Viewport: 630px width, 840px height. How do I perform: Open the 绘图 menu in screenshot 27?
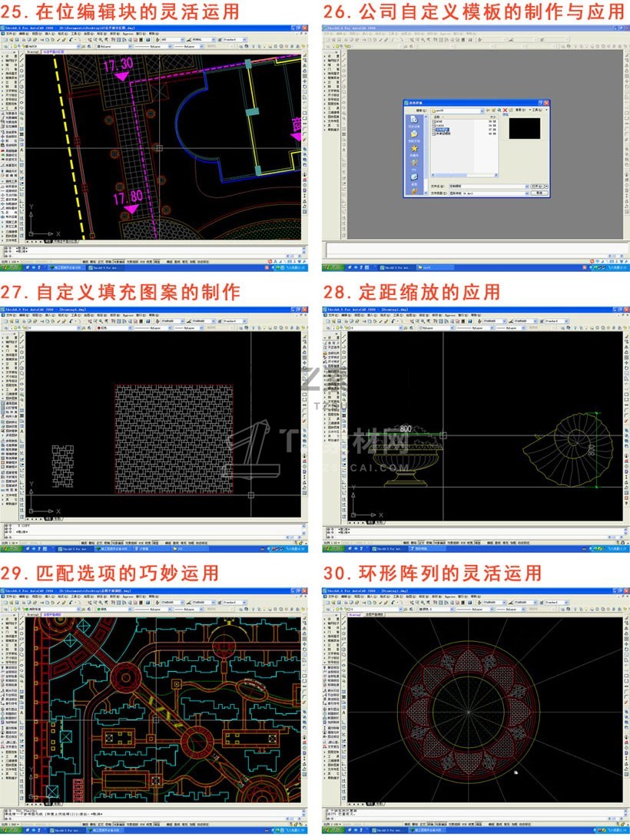(x=89, y=315)
